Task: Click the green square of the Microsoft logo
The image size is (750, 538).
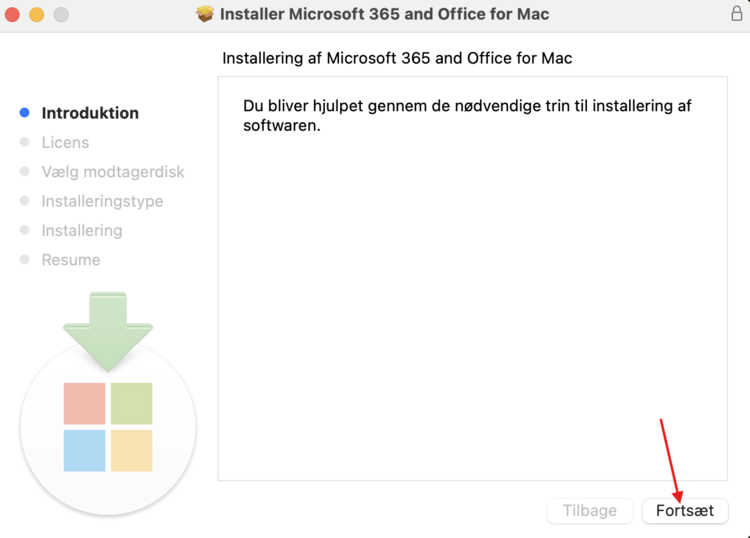Action: click(x=132, y=403)
